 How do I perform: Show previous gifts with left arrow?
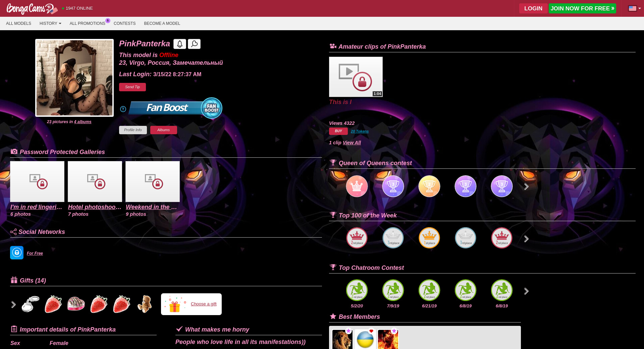(13, 304)
